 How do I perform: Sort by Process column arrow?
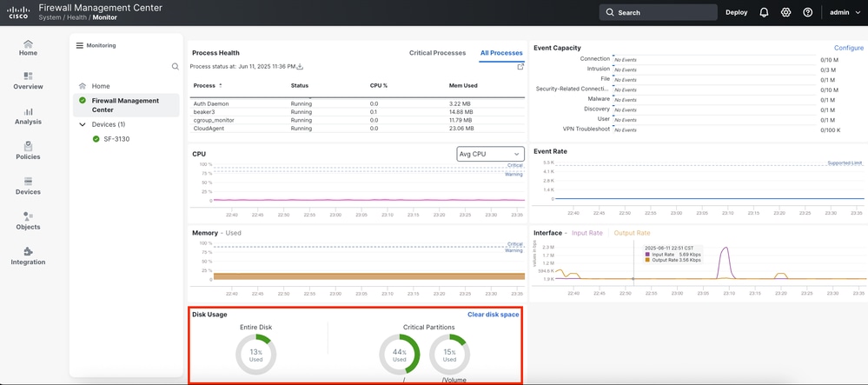click(221, 85)
